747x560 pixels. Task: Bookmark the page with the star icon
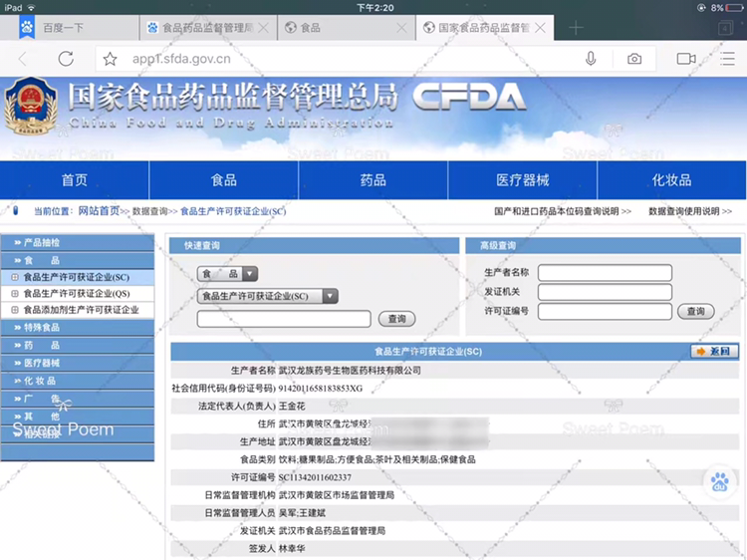[x=110, y=59]
